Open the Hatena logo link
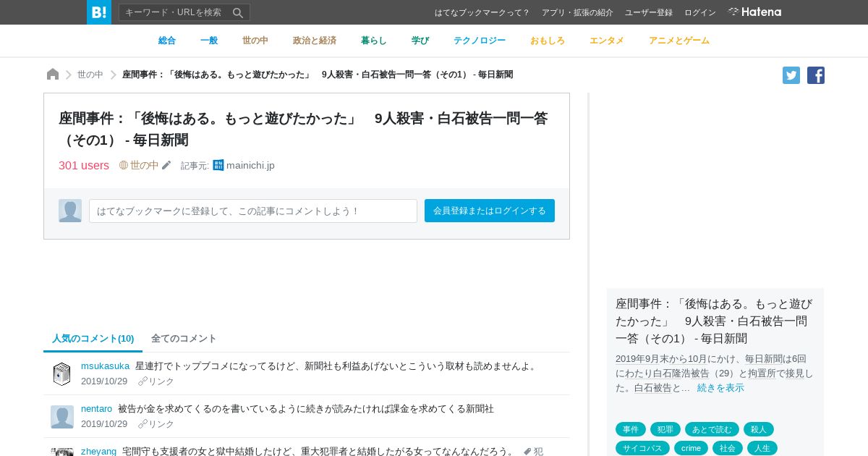The height and width of the screenshot is (456, 868). coord(754,12)
